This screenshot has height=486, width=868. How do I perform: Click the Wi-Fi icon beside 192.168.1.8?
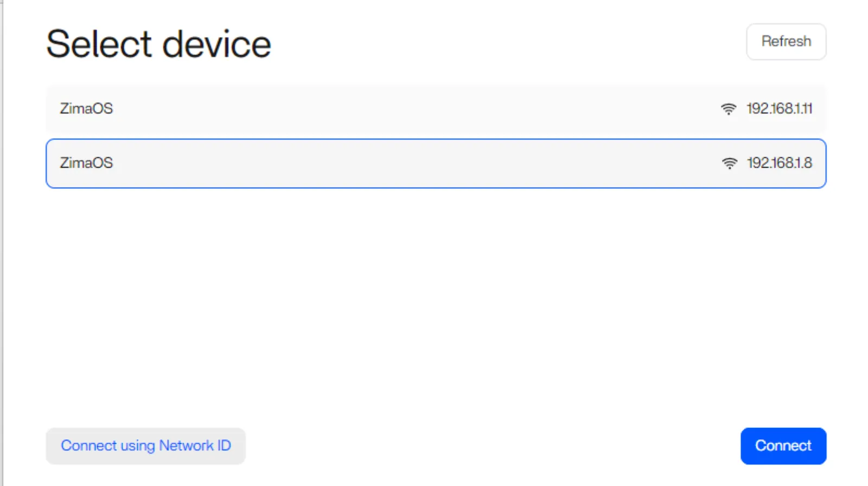click(729, 163)
